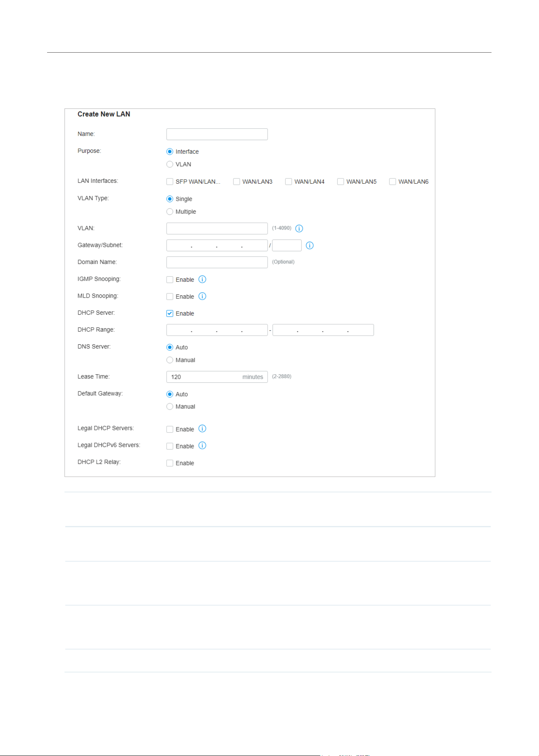Image resolution: width=539 pixels, height=756 pixels.
Task: Check the WAN/LAN6 interface box
Action: pos(393,182)
